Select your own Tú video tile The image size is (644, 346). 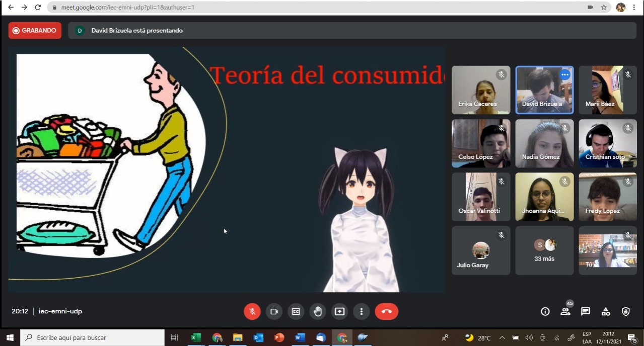click(608, 250)
